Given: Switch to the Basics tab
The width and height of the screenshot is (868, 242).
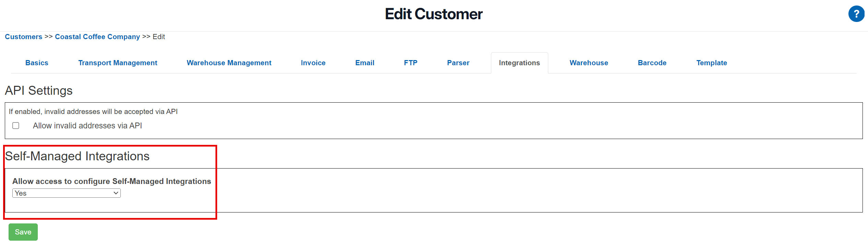Looking at the screenshot, I should (36, 62).
